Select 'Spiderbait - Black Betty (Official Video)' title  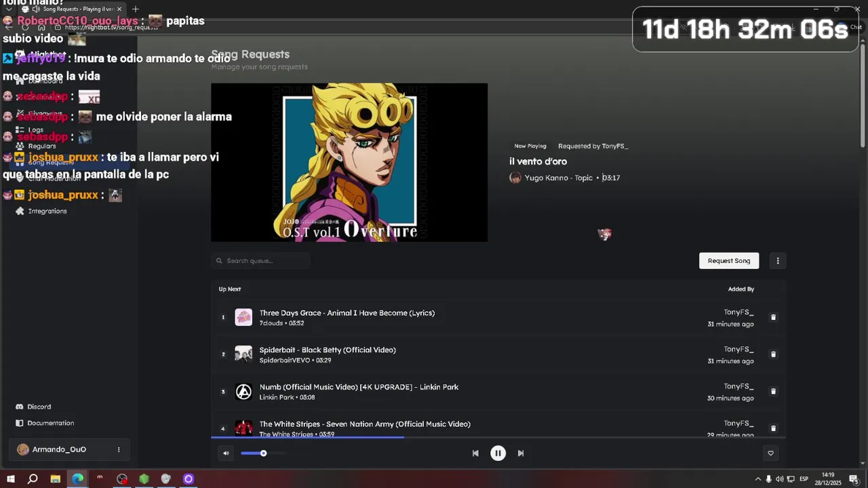pyautogui.click(x=328, y=350)
